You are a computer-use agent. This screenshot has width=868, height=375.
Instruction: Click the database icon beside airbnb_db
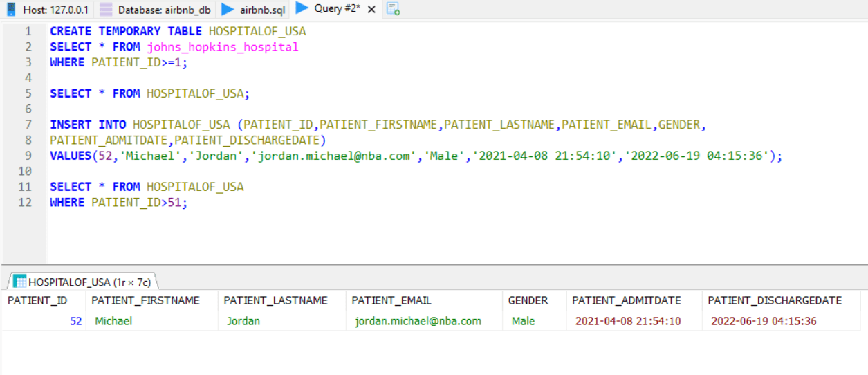[x=106, y=10]
